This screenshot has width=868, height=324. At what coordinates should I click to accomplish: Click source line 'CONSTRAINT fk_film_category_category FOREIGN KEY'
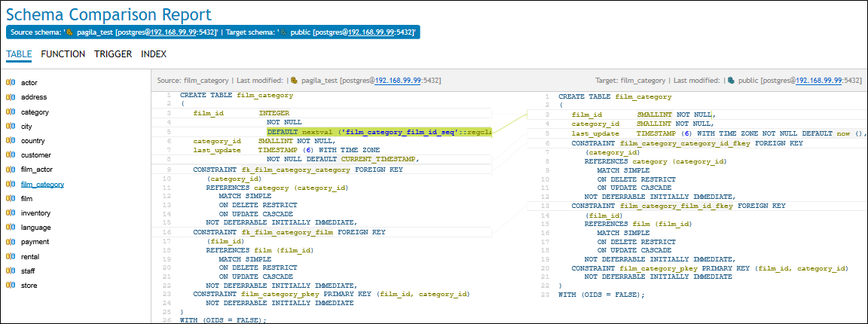298,170
